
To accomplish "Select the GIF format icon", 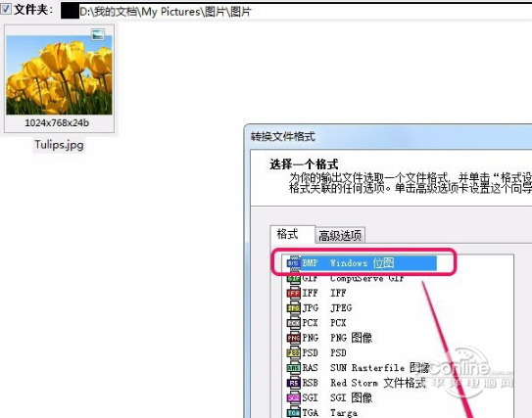I will pyautogui.click(x=294, y=278).
